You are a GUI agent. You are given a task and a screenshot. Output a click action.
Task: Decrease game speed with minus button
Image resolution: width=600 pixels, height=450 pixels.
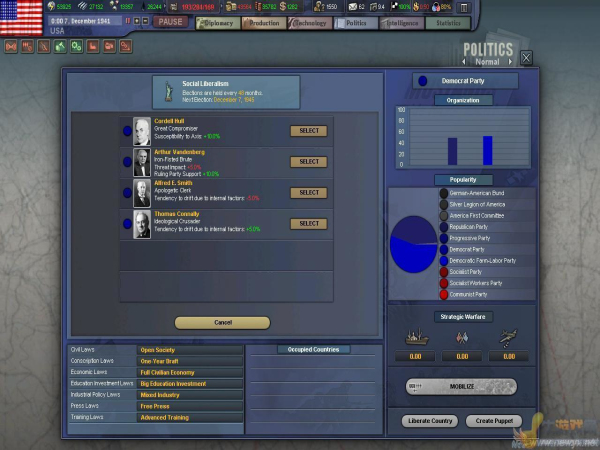(145, 21)
